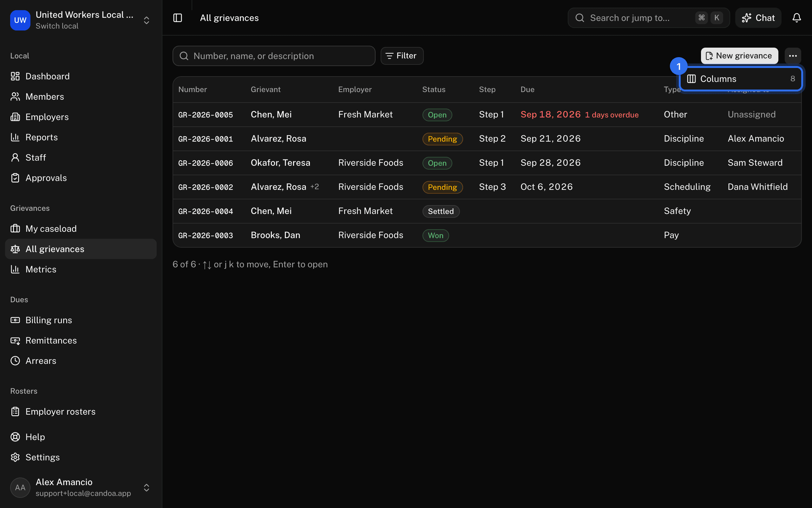The height and width of the screenshot is (508, 812).
Task: Sort by the Number column header
Action: (x=193, y=89)
